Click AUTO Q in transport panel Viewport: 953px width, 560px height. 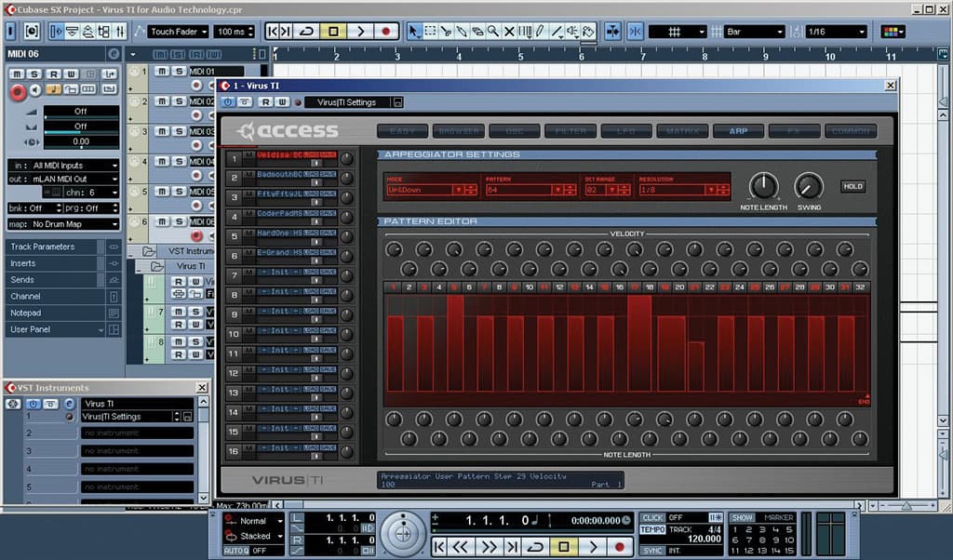236,551
